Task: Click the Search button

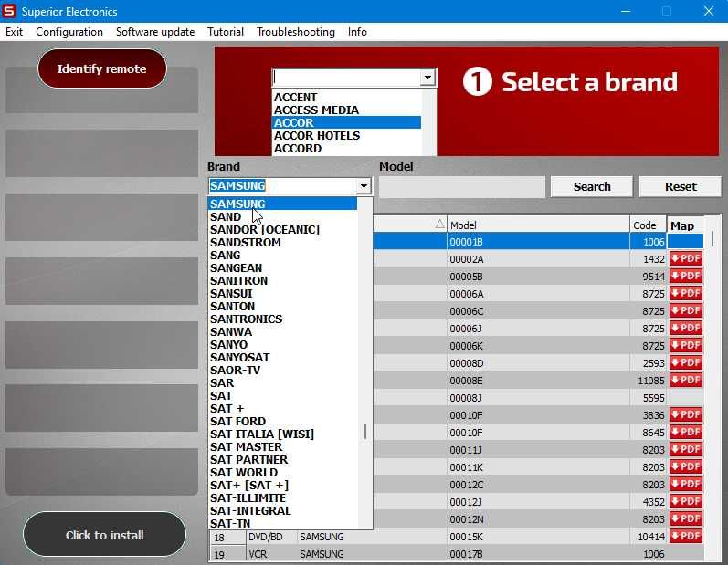Action: click(x=592, y=186)
